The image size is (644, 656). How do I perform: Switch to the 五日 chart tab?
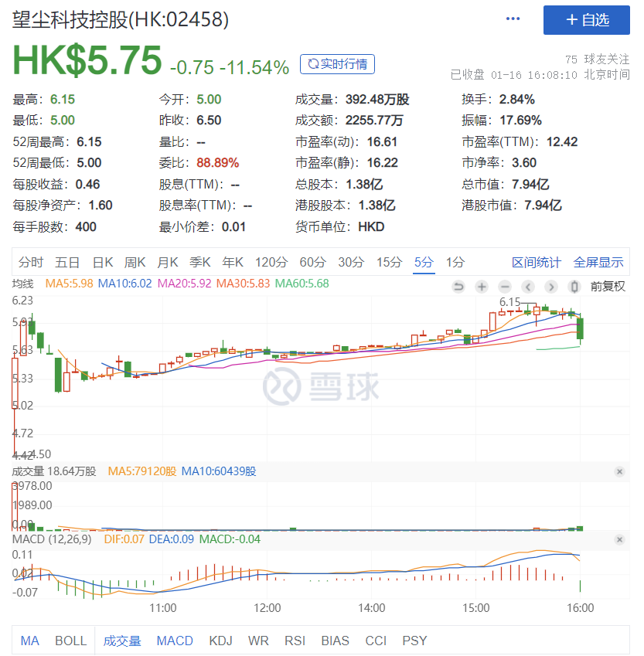(x=67, y=262)
